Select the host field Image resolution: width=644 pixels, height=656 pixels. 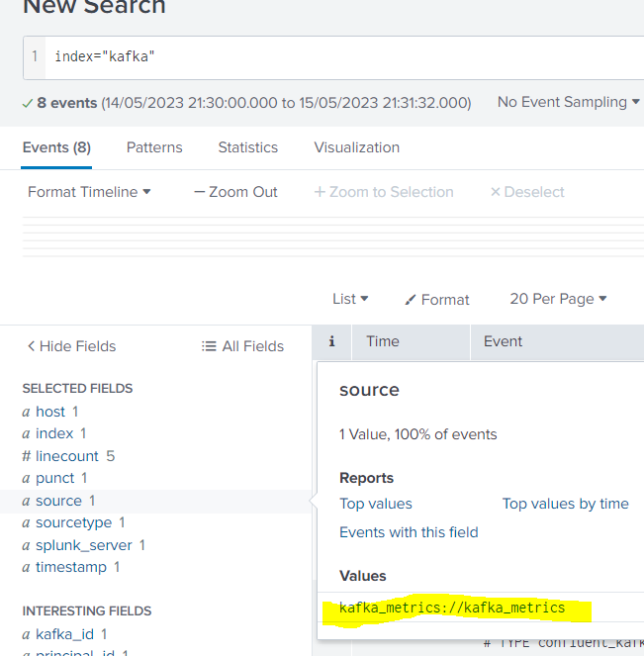pos(50,412)
